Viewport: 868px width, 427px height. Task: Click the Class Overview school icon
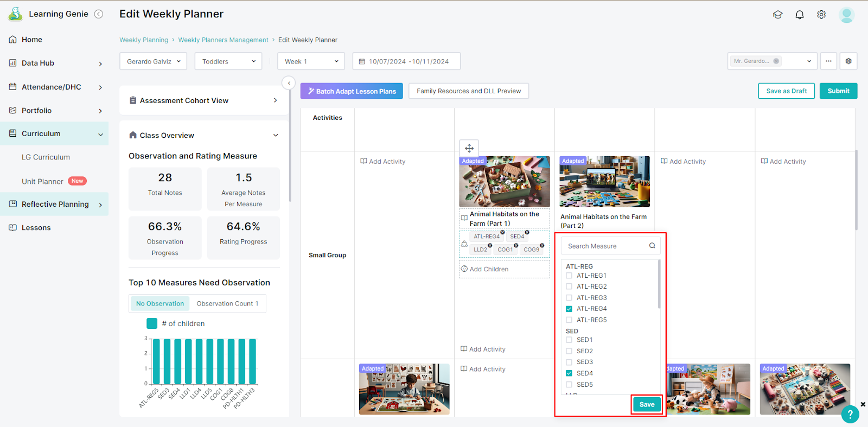coord(133,135)
